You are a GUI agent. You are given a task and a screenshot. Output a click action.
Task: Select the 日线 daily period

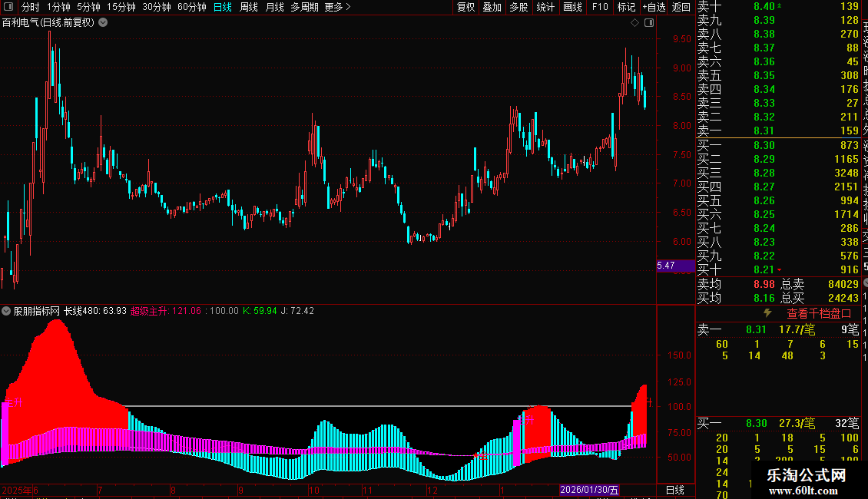223,7
